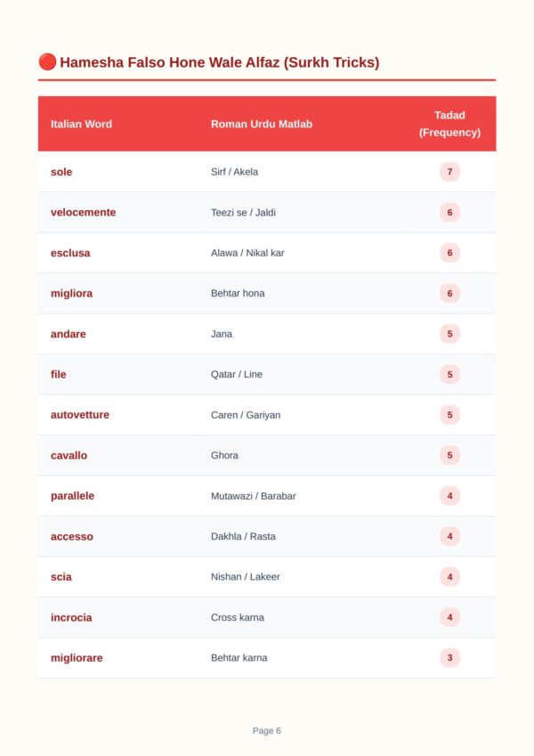
Task: Select the frequency badge in incrocia row
Action: tap(449, 617)
